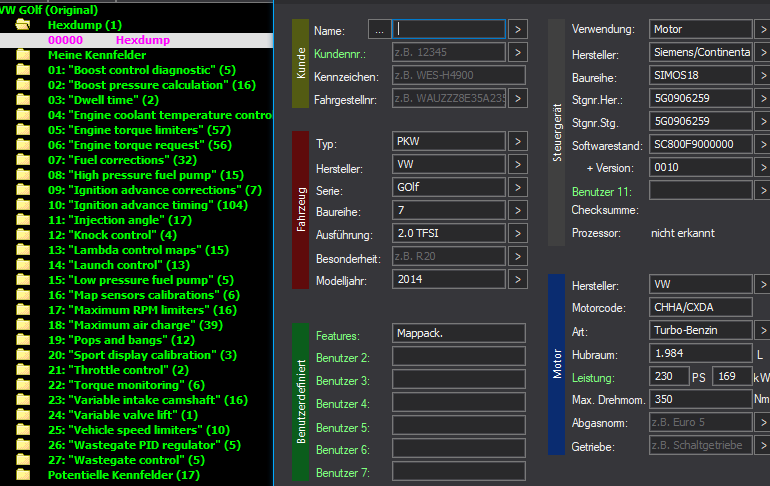Click the Max. Drehmom. 350 field
This screenshot has height=486, width=770.
701,399
